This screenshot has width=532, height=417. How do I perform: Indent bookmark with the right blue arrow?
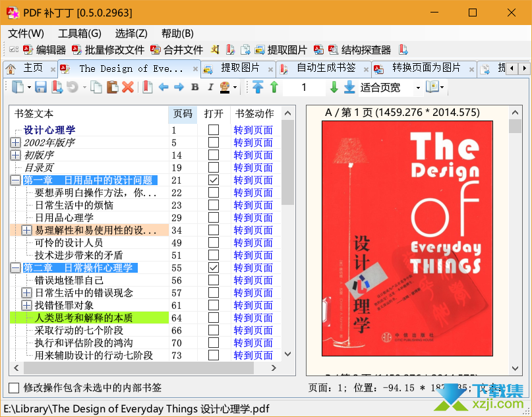(179, 88)
